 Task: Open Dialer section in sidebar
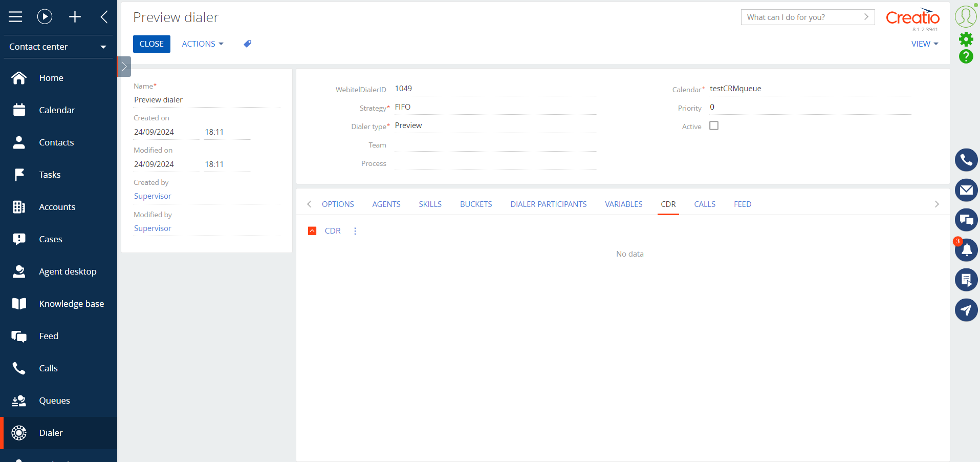[58, 433]
